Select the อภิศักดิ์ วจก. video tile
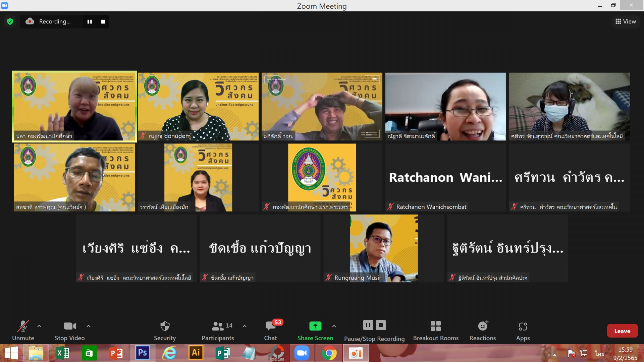 pyautogui.click(x=322, y=107)
